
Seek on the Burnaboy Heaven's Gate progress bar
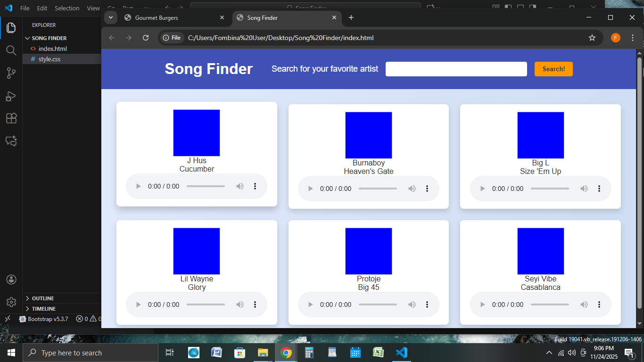(378, 189)
